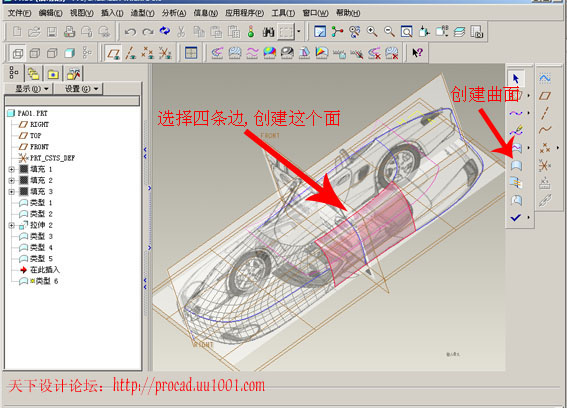Click the Print icon
567x408 pixels.
tap(69, 32)
